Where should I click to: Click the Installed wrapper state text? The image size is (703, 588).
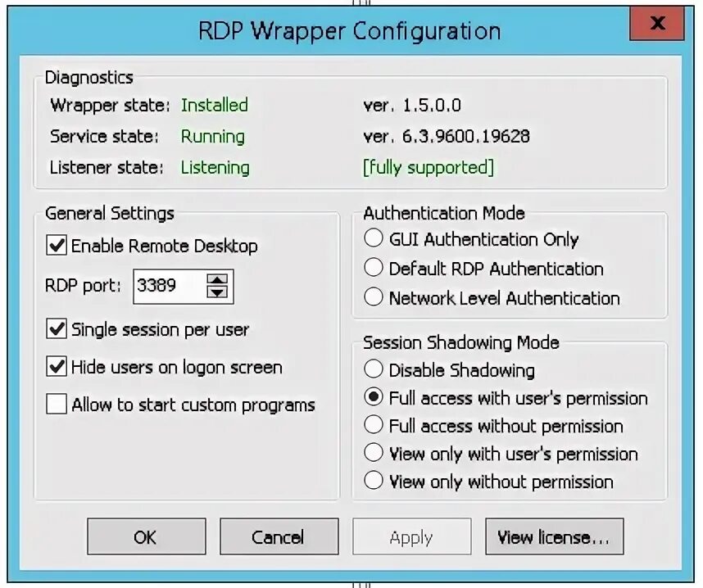215,105
